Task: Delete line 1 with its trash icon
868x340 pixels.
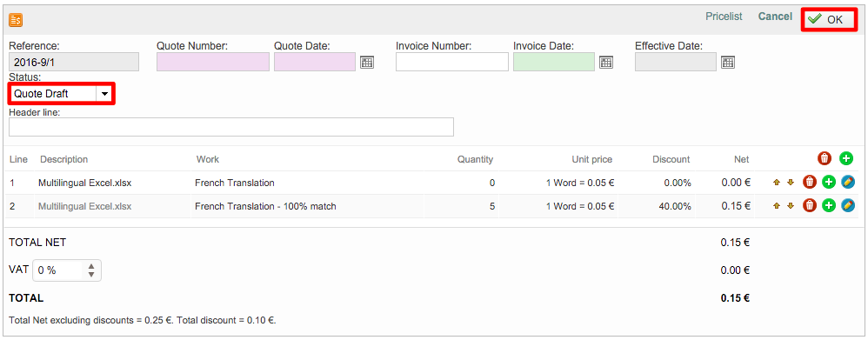Action: 810,183
